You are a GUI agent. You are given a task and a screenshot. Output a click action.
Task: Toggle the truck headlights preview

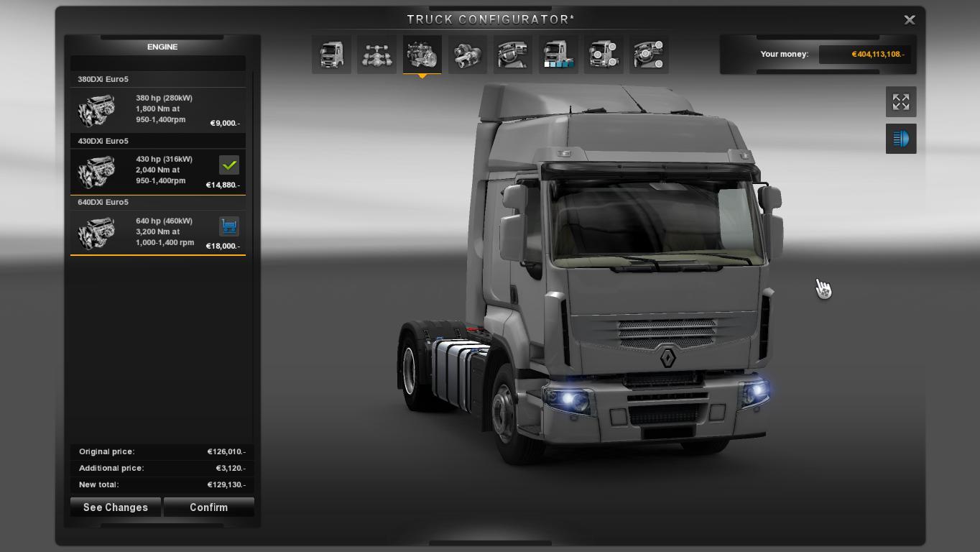coord(900,139)
